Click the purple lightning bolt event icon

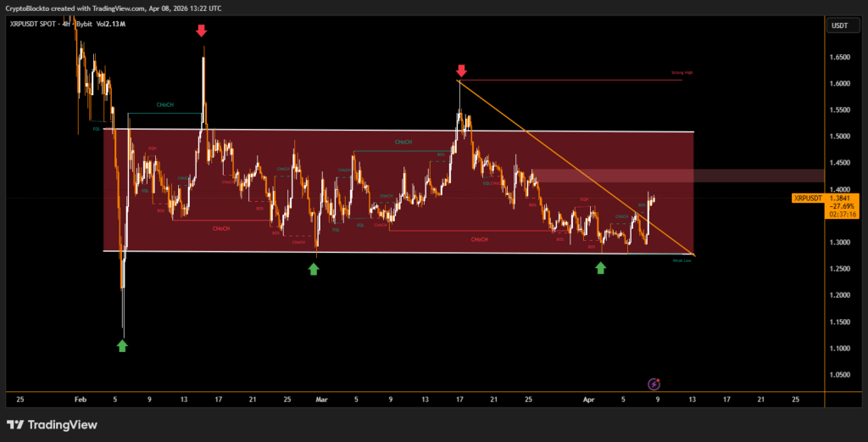click(x=654, y=384)
